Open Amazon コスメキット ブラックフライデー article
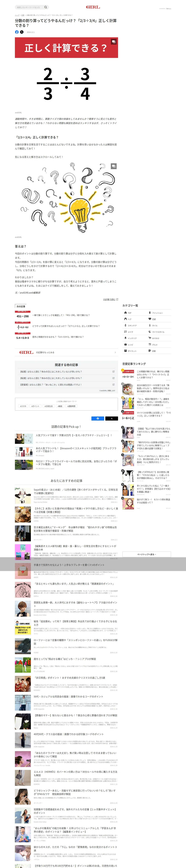This screenshot has width=186, height=868. (x=66, y=452)
